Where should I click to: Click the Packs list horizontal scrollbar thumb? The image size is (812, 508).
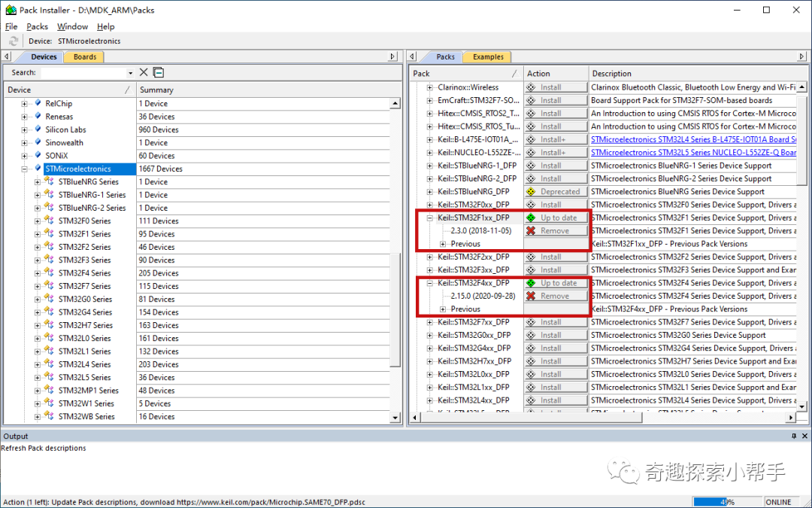(532, 417)
